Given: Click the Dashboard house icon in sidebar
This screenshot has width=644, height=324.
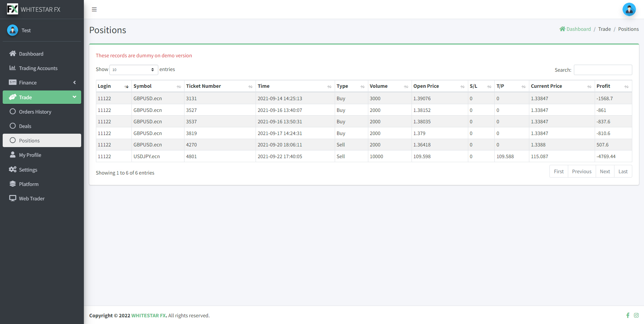Looking at the screenshot, I should pyautogui.click(x=13, y=54).
